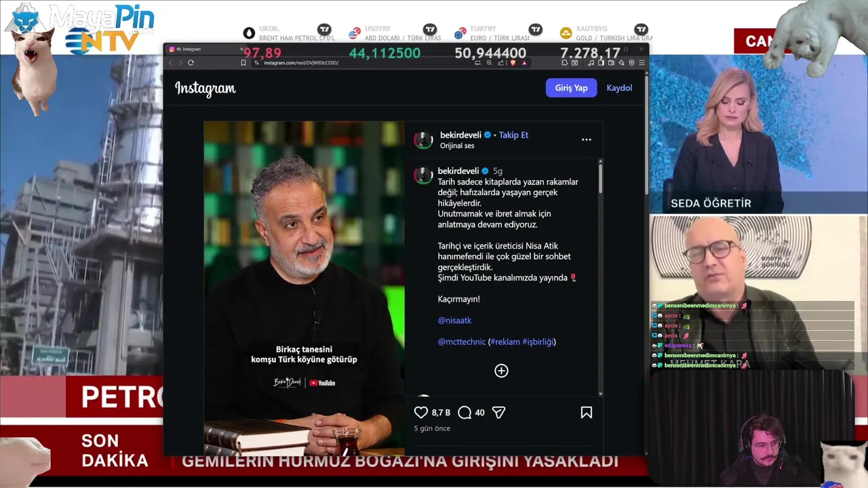Viewport: 868px width, 488px height.
Task: Open Brave VPN shield toolbar icon
Action: coord(631,62)
